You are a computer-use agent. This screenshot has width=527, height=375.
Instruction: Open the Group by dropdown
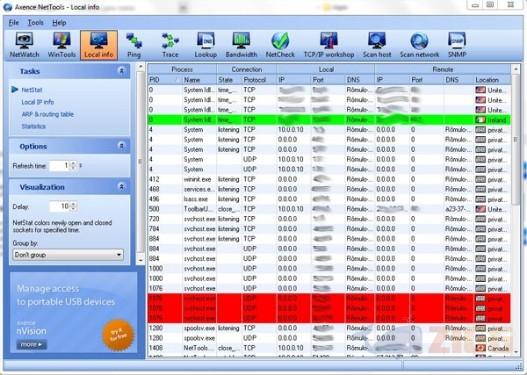click(x=68, y=255)
